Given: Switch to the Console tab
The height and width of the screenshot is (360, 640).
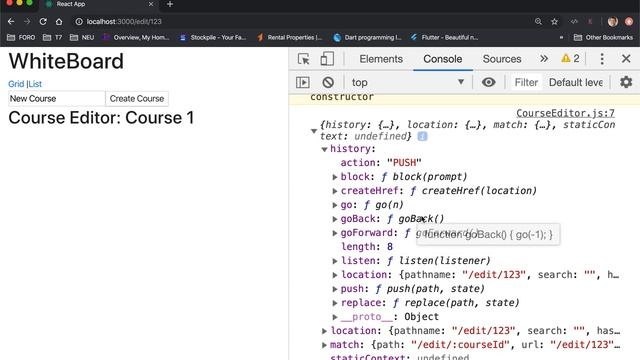Looking at the screenshot, I should (443, 59).
